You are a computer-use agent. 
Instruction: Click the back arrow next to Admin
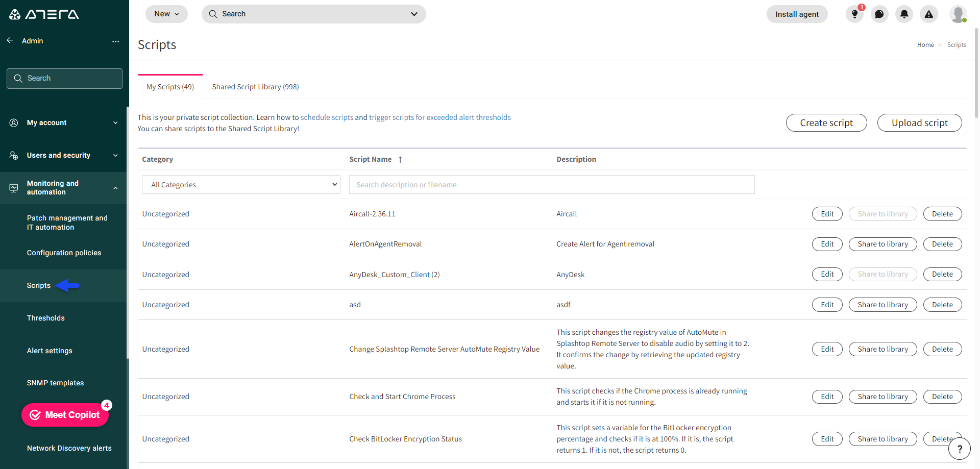pyautogui.click(x=10, y=40)
